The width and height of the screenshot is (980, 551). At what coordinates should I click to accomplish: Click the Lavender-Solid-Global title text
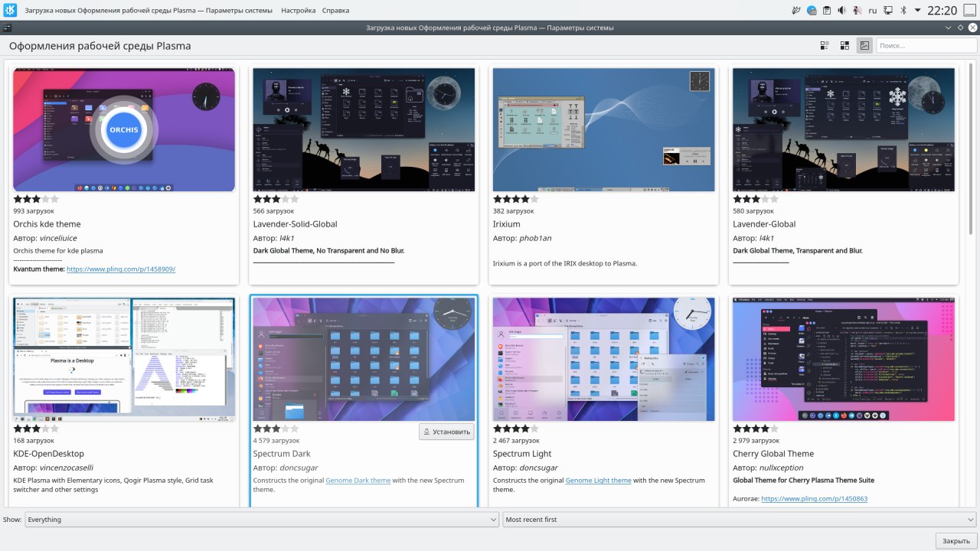pyautogui.click(x=295, y=224)
